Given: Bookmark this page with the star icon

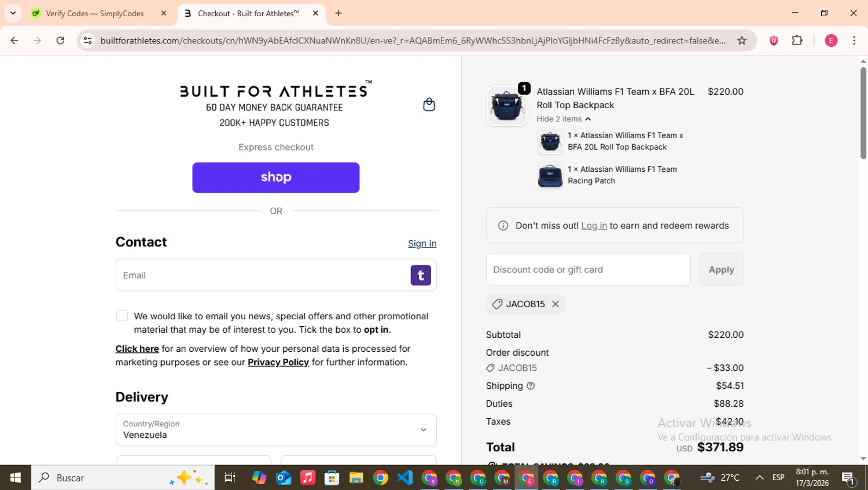Looking at the screenshot, I should 742,40.
